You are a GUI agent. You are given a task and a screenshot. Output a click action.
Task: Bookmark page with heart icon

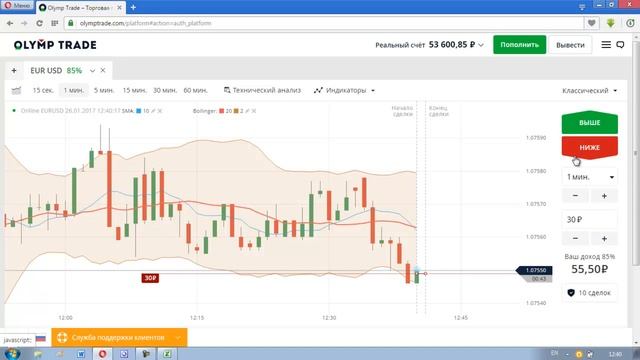point(591,23)
